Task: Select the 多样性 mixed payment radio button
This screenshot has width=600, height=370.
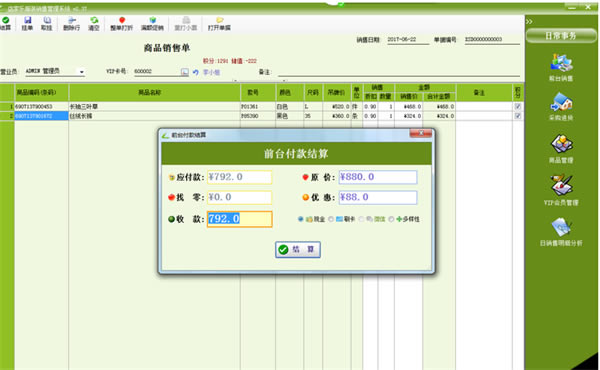Action: pyautogui.click(x=391, y=219)
